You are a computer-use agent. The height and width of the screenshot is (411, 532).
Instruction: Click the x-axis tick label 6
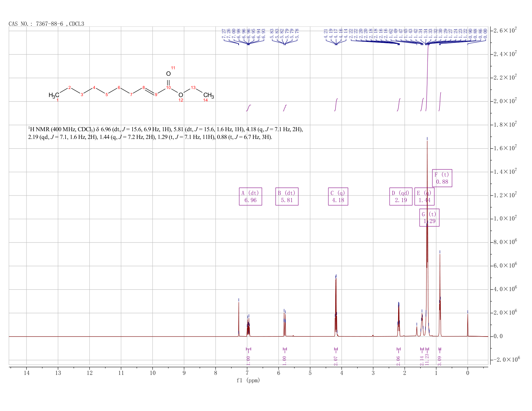tap(279, 373)
